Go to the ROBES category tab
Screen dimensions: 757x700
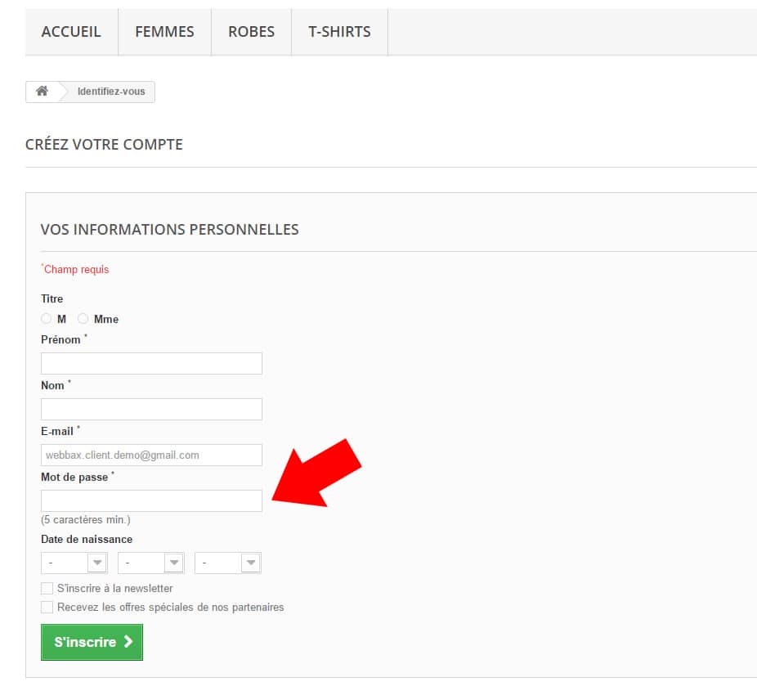click(252, 32)
